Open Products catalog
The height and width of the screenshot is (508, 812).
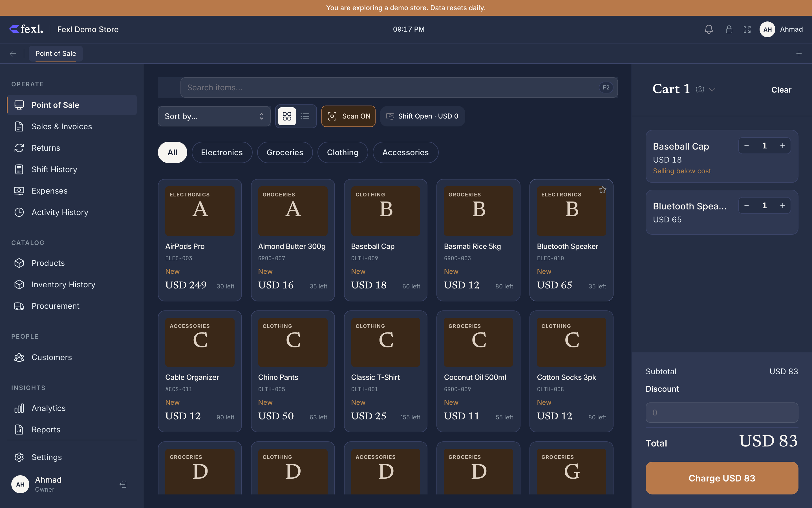pyautogui.click(x=72, y=263)
